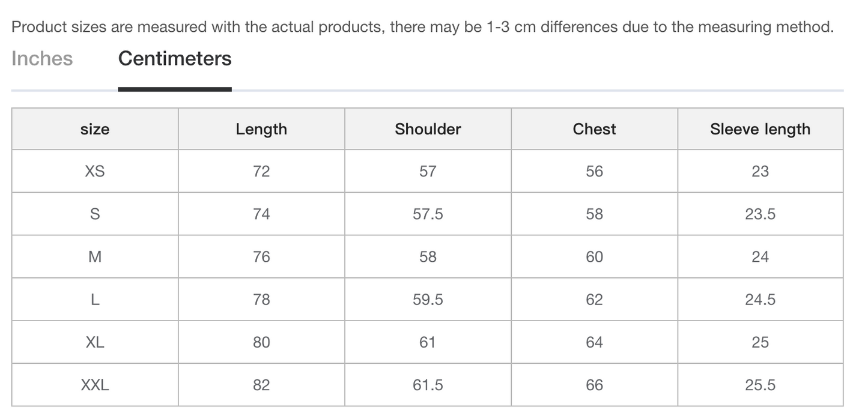Select the S size row label
Viewport: 868px width, 410px height.
pyautogui.click(x=95, y=214)
